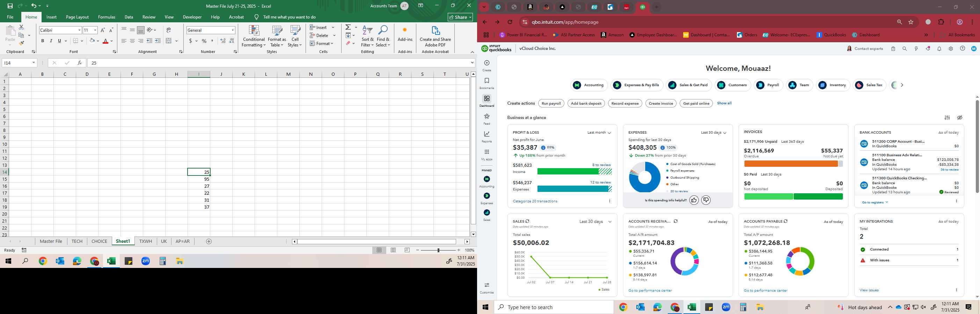Open the Page Layout ribbon tab
Image resolution: width=980 pixels, height=314 pixels.
click(x=77, y=17)
